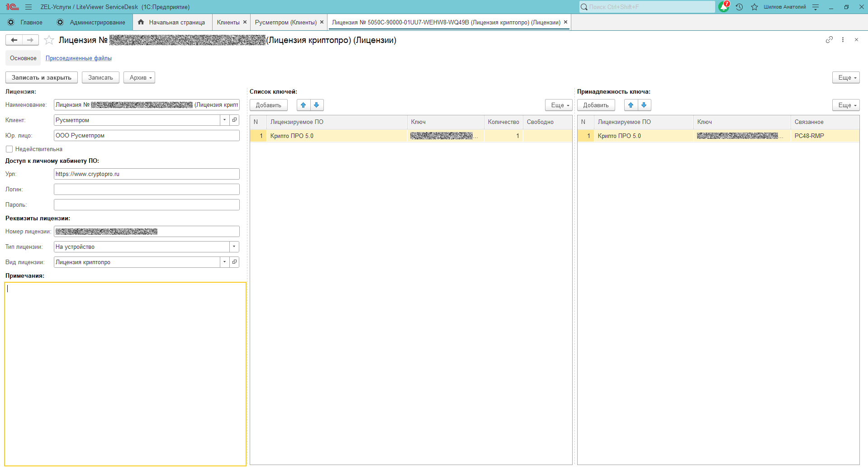Open the 1C main menu hamburger icon
Viewport: 868px width, 470px height.
click(28, 7)
